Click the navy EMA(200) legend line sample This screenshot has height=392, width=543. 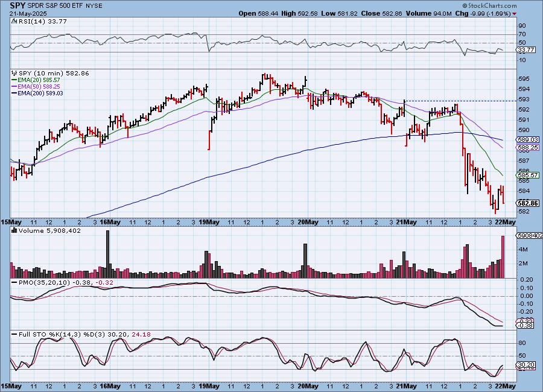[x=14, y=93]
